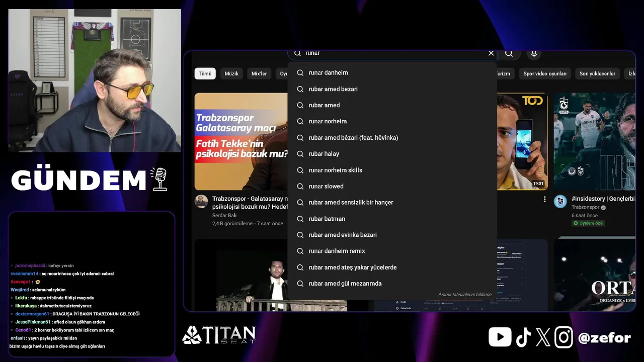Select 'rubar amed bêzari (feat. hêvînka)' suggestion

click(392, 138)
